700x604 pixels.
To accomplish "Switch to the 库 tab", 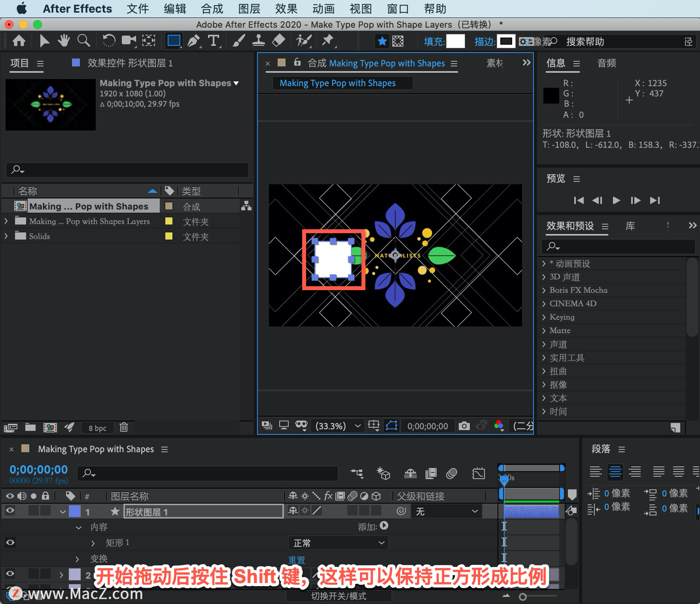I will [x=630, y=226].
